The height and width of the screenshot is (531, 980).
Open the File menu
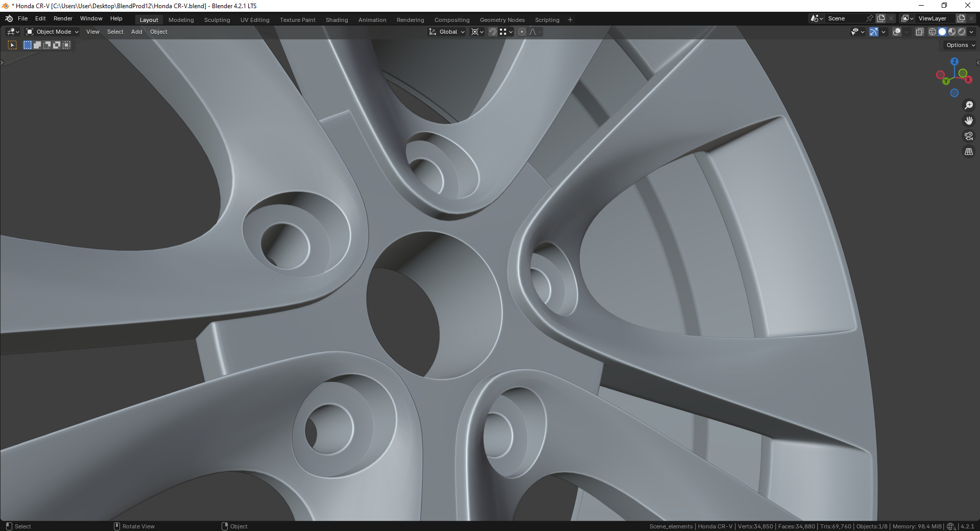(x=22, y=18)
